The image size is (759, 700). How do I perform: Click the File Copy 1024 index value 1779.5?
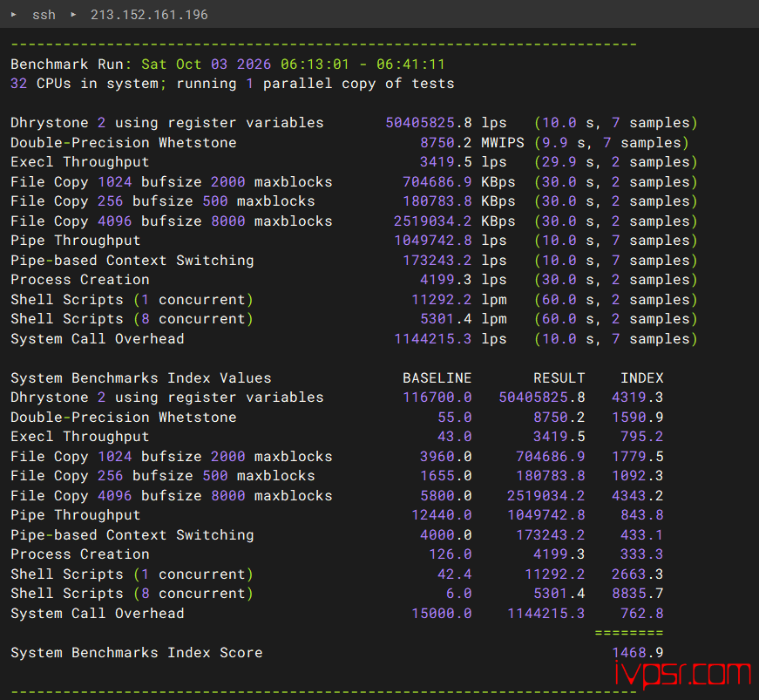point(638,457)
